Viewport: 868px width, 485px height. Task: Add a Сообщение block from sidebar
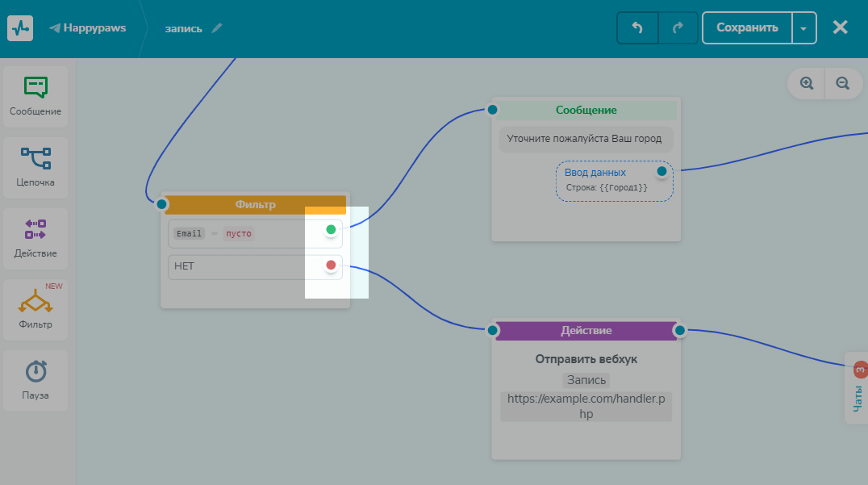tap(35, 95)
